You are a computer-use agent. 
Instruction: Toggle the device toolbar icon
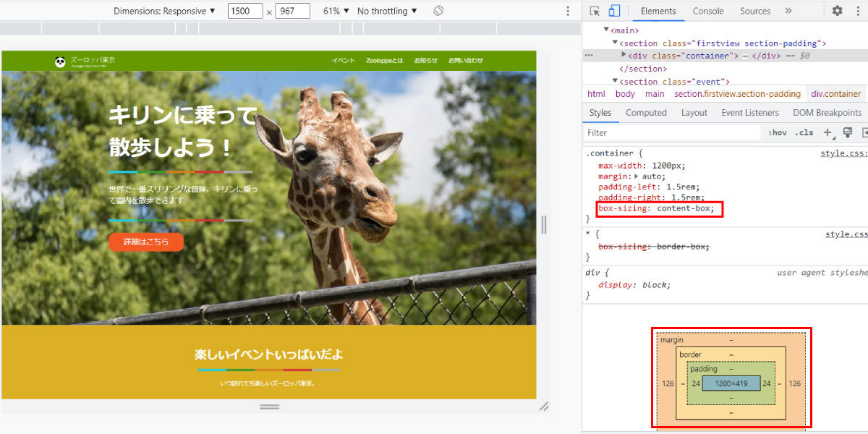click(x=614, y=11)
